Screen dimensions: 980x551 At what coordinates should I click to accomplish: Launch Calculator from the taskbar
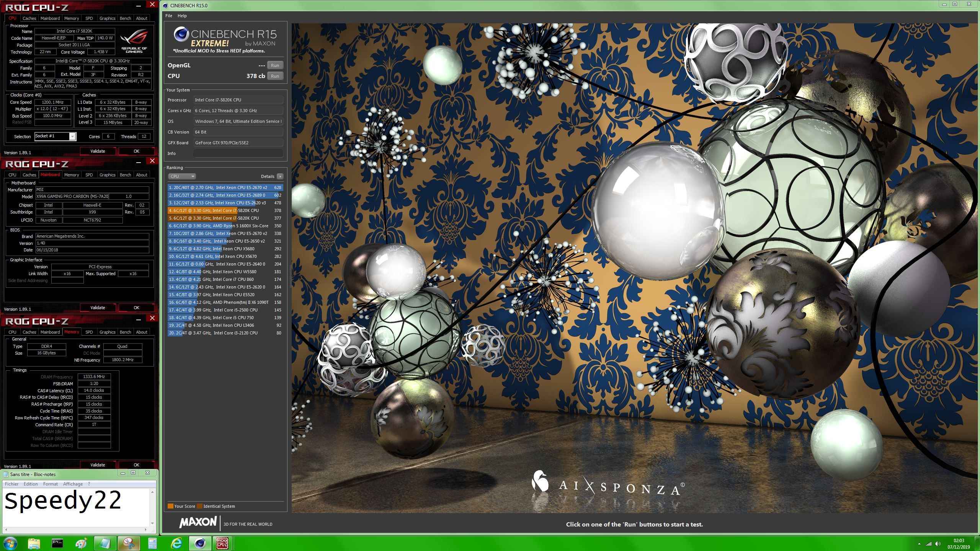pyautogui.click(x=152, y=543)
